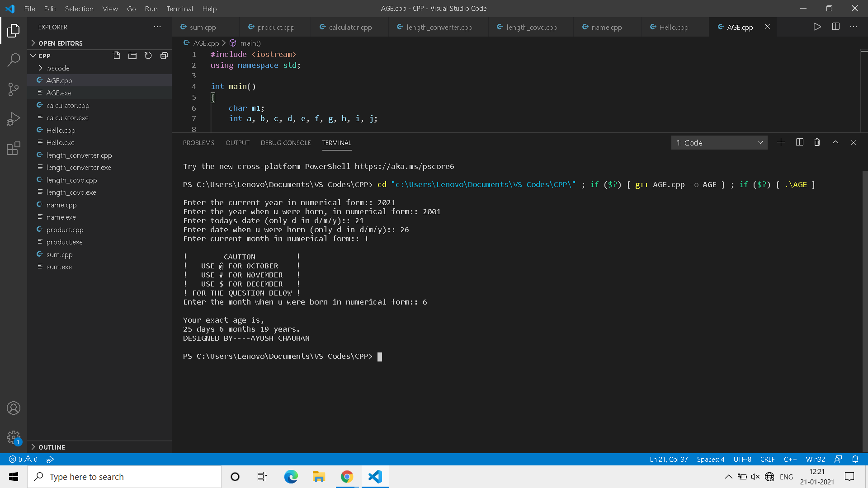Run the code with play button
Screen dimensions: 868x488
coord(817,27)
